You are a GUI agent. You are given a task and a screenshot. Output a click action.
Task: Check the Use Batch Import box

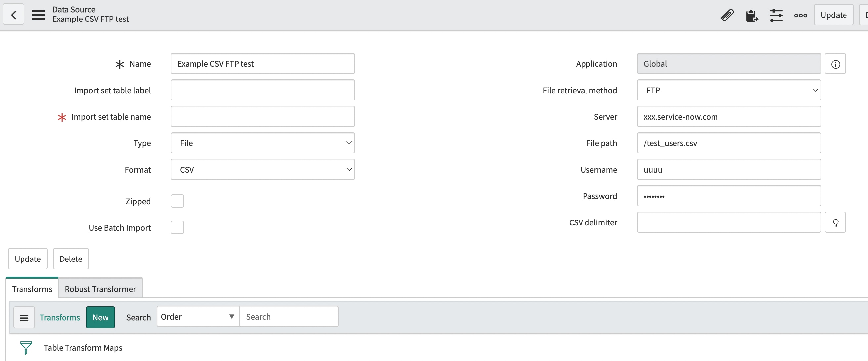177,228
